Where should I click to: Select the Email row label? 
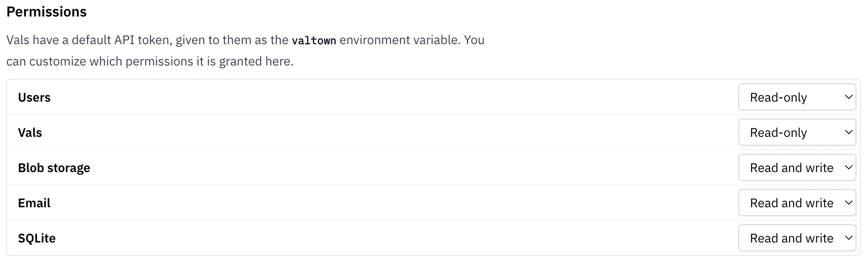click(34, 203)
